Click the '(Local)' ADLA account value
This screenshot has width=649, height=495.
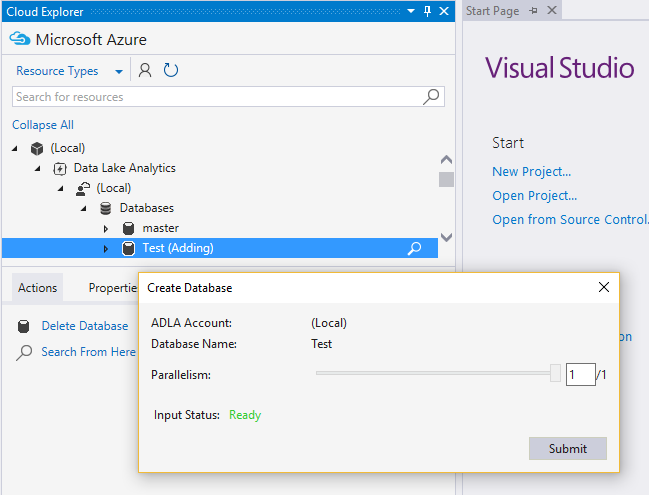pyautogui.click(x=329, y=323)
